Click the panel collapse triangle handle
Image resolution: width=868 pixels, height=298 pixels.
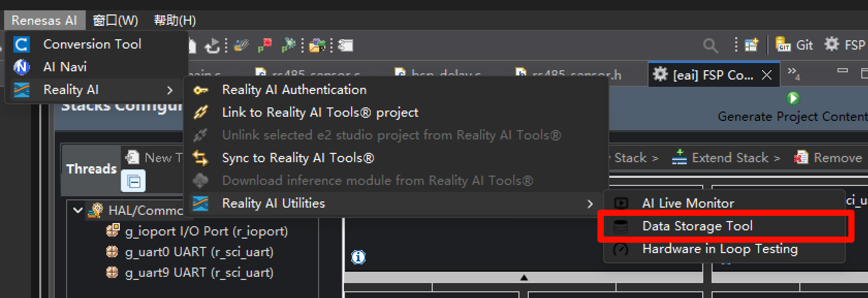[x=524, y=277]
